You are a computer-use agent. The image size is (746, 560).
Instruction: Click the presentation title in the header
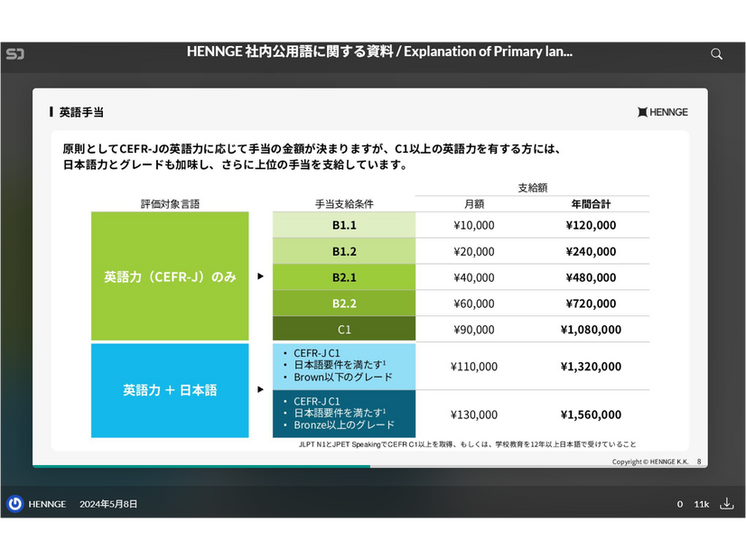[373, 51]
